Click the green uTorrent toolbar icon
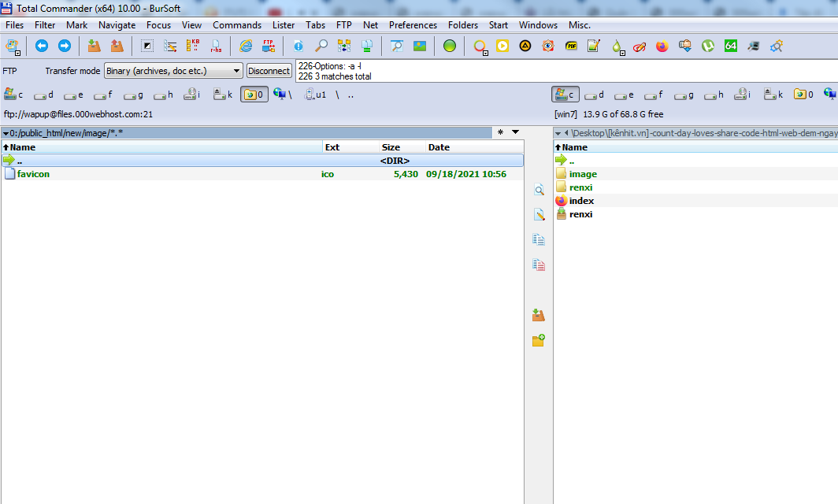This screenshot has width=838, height=504. coord(708,46)
